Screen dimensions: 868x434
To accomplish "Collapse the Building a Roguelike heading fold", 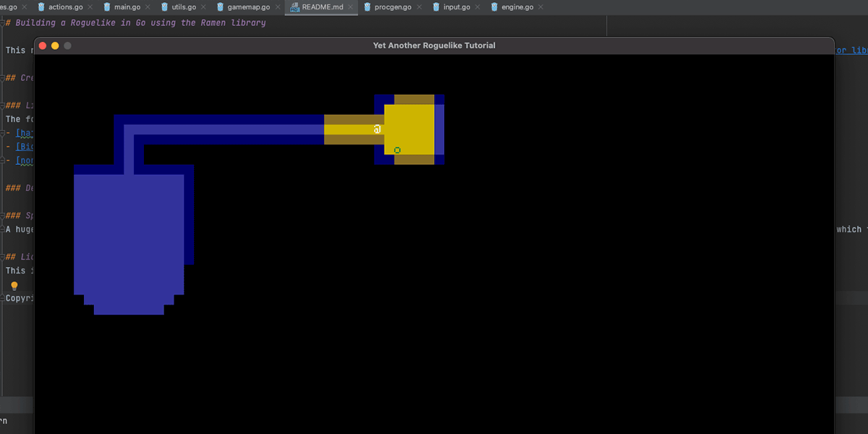I will 3,22.
